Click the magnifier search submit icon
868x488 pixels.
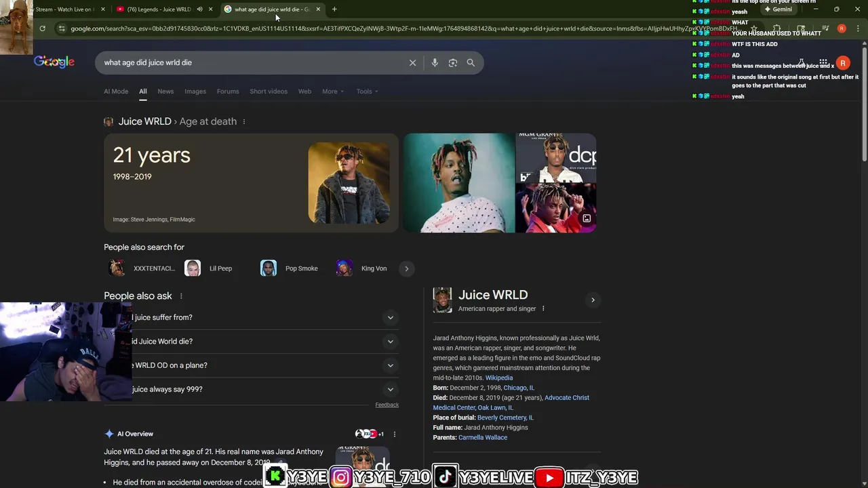(x=471, y=62)
